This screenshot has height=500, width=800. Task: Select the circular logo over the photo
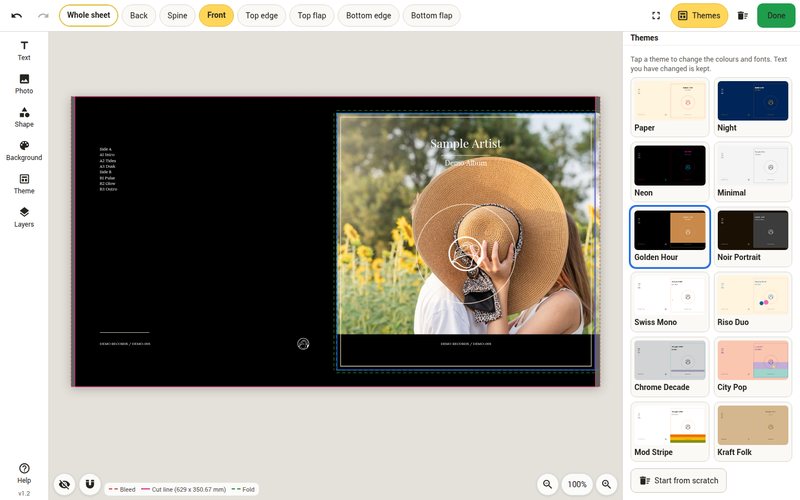click(x=465, y=254)
